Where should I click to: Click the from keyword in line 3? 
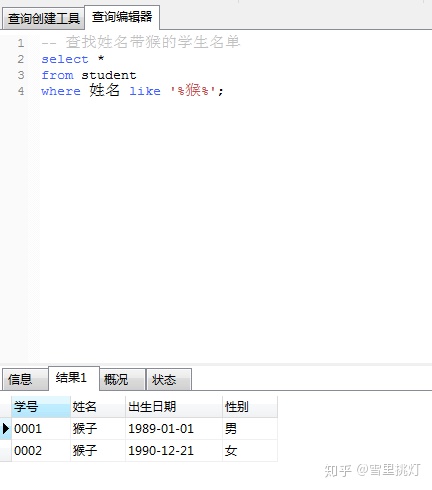[57, 75]
